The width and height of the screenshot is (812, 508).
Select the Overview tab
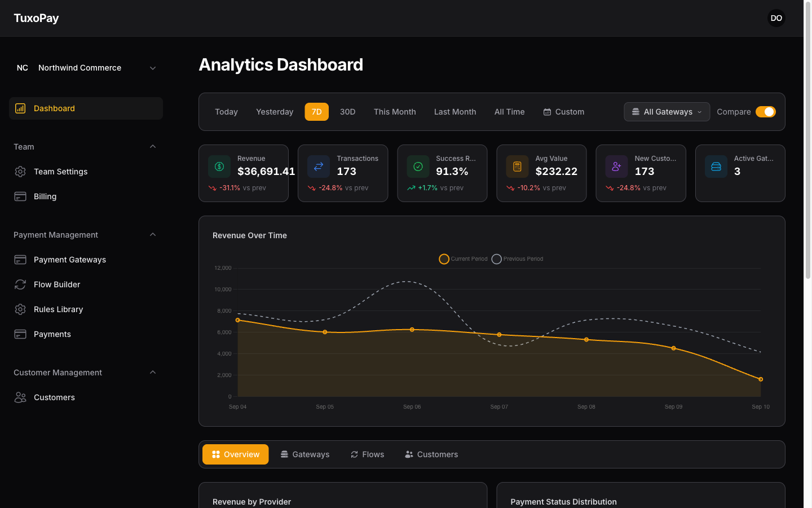pyautogui.click(x=236, y=454)
